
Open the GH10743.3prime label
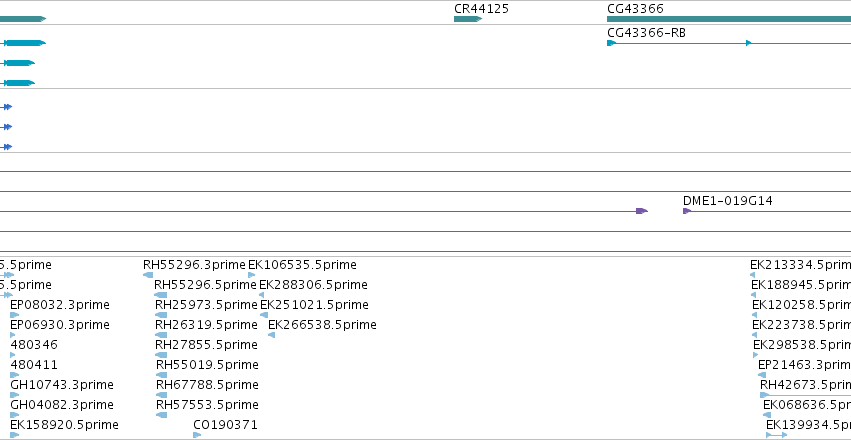point(62,385)
